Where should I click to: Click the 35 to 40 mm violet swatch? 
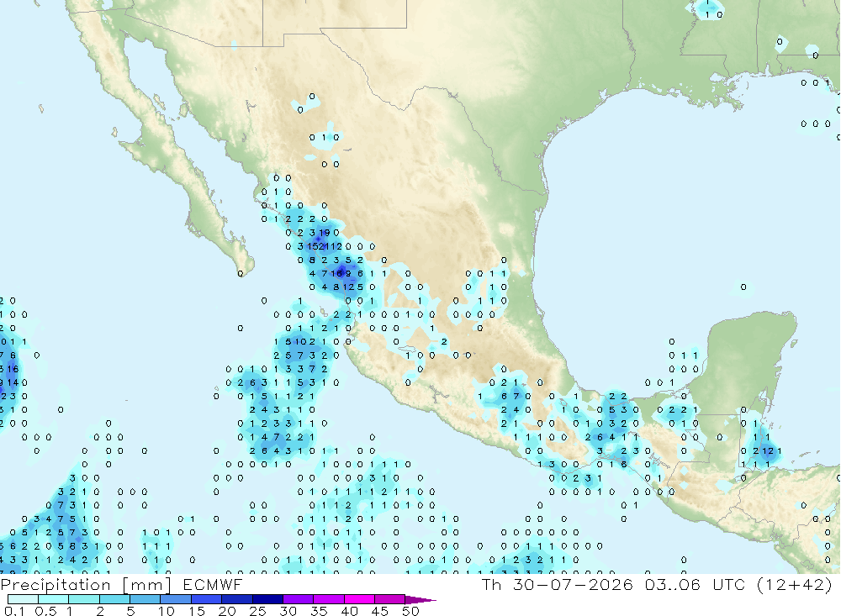(329, 599)
